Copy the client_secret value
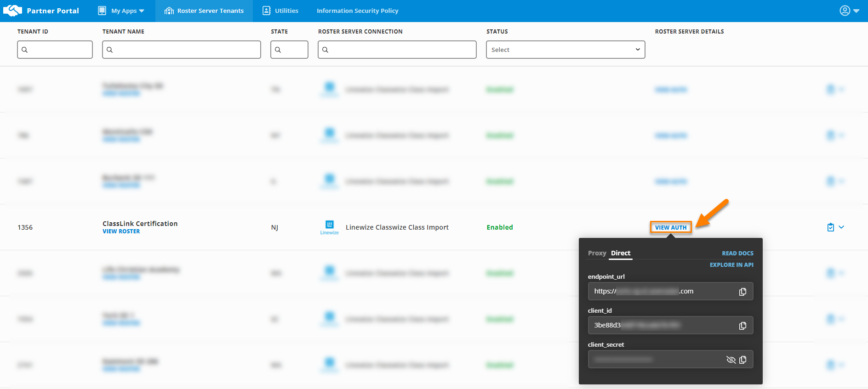868x389 pixels. pos(743,360)
